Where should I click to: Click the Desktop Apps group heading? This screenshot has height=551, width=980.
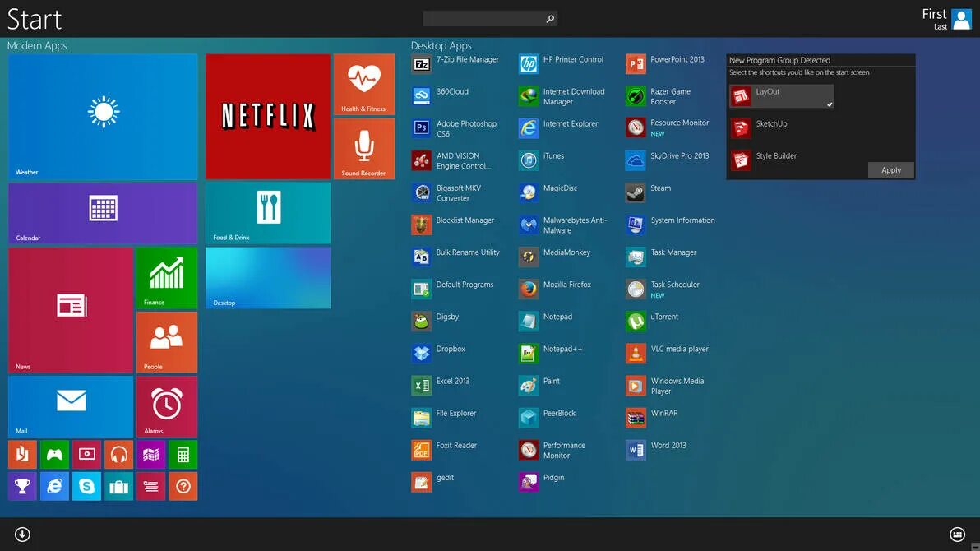[441, 46]
